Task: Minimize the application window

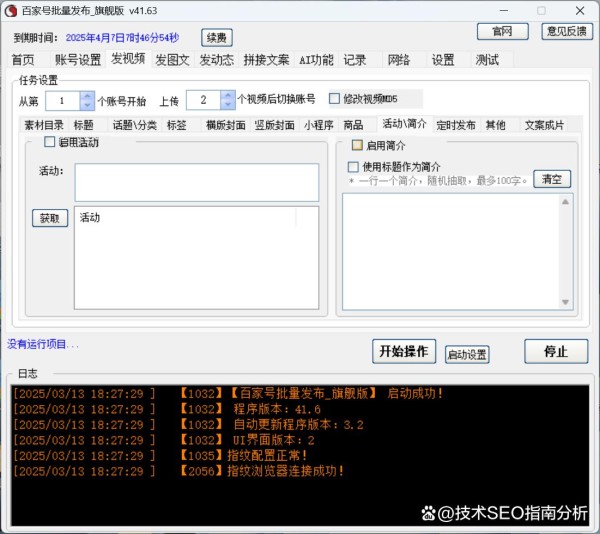Action: coord(504,11)
